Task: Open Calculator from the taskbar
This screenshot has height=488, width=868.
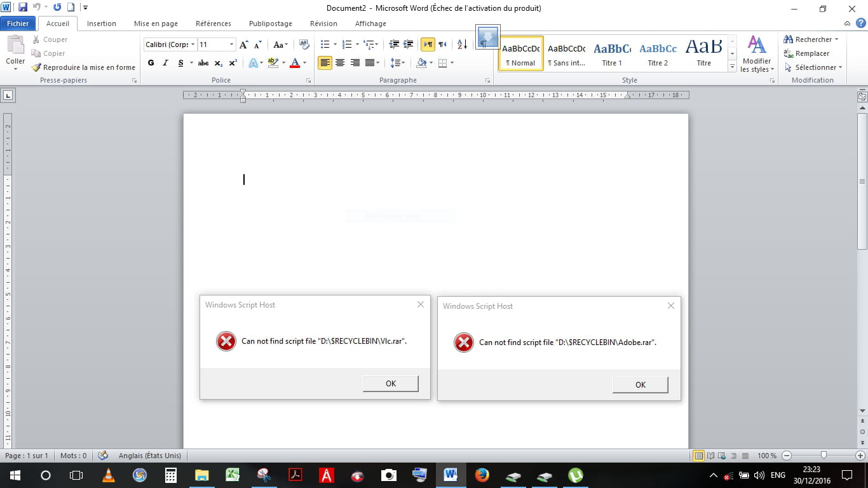Action: 171,475
